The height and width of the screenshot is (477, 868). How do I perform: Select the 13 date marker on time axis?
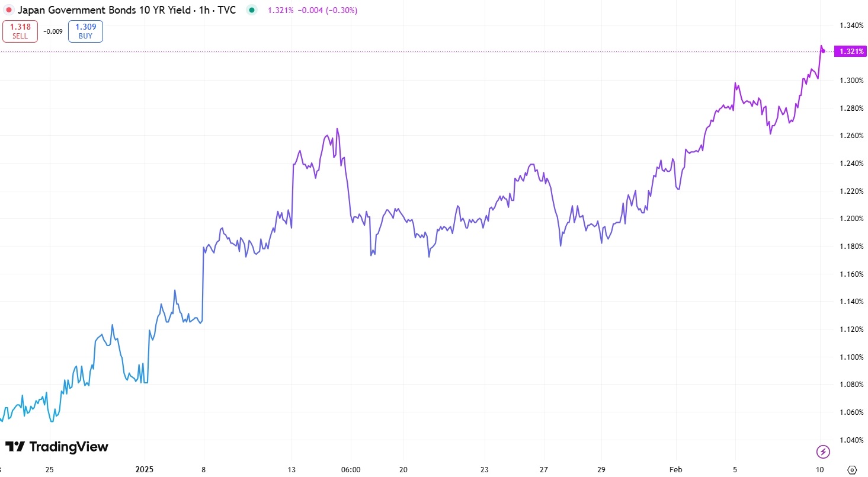click(x=293, y=468)
